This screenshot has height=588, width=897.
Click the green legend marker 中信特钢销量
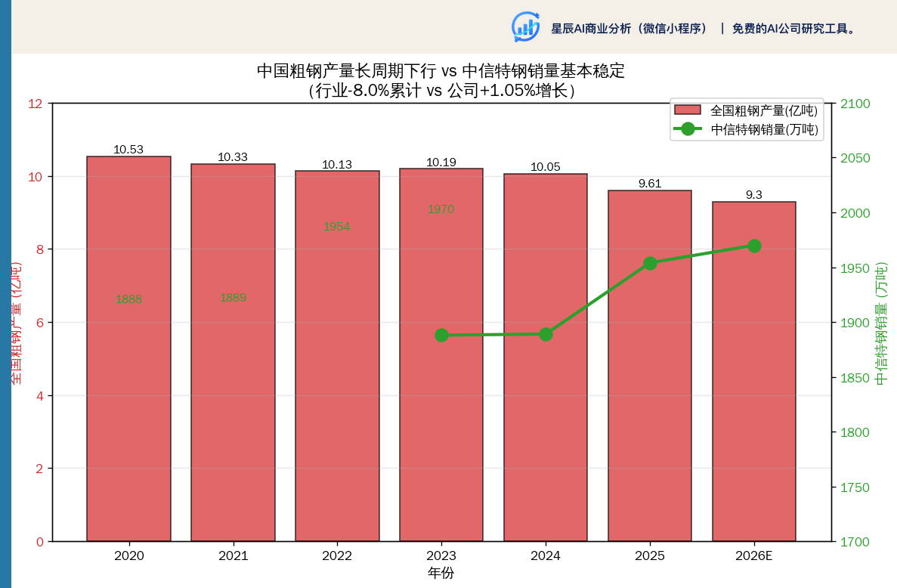[688, 129]
